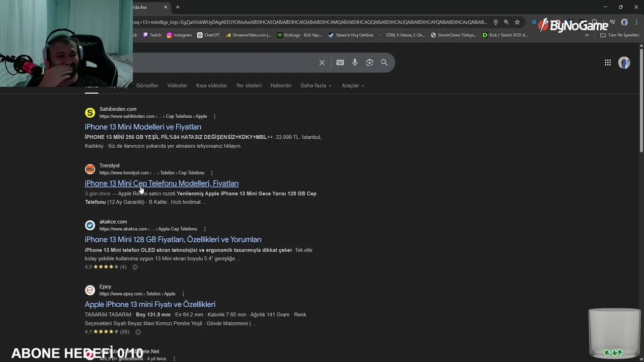This screenshot has width=644, height=362.
Task: Switch to the Yer siteleri tab
Action: pyautogui.click(x=249, y=85)
